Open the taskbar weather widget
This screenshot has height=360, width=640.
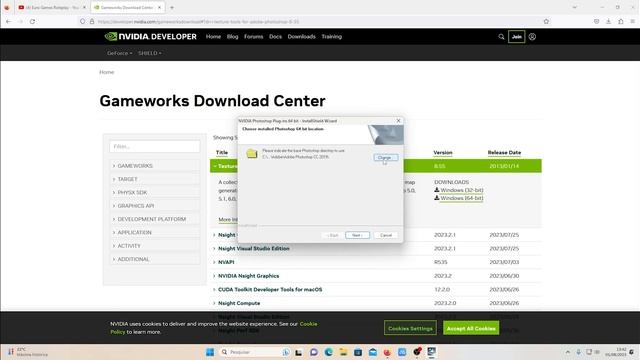[x=27, y=352]
